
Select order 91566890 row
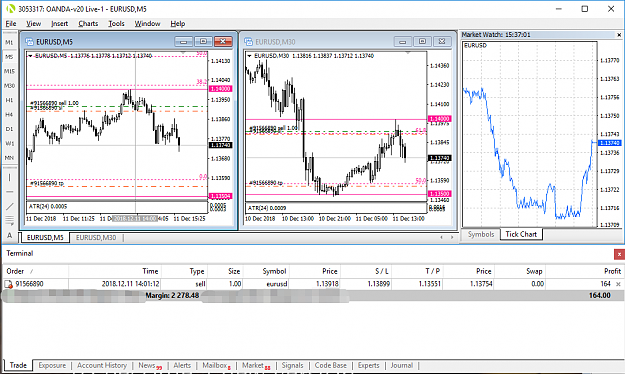pyautogui.click(x=313, y=284)
